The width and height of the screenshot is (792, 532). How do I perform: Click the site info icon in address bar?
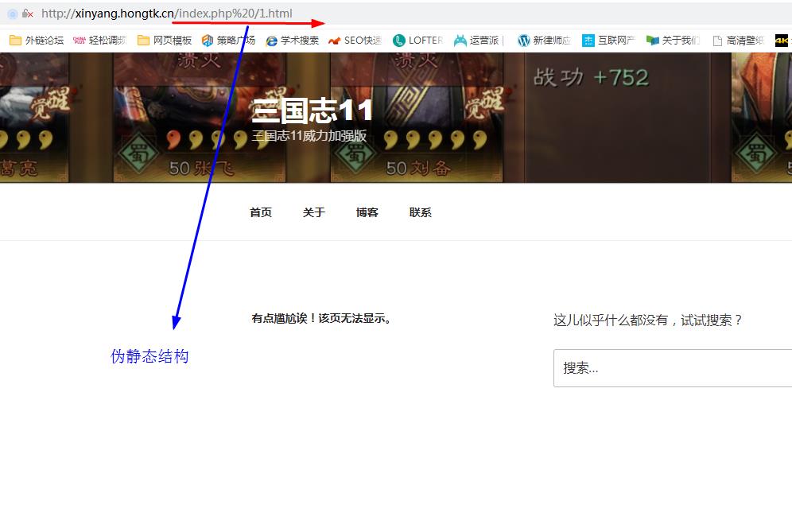click(x=13, y=14)
